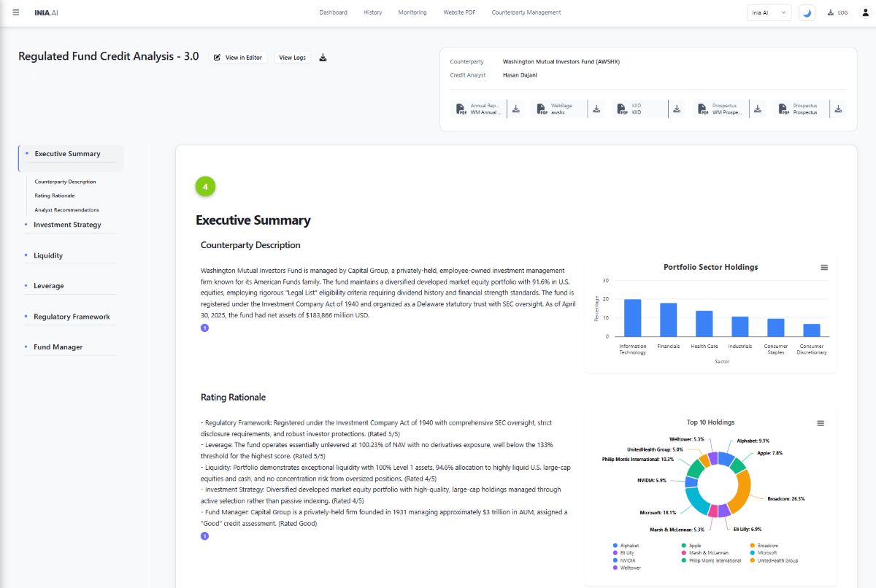Image resolution: width=876 pixels, height=588 pixels.
Task: Expand the Fund Manager sidebar section
Action: [x=58, y=347]
